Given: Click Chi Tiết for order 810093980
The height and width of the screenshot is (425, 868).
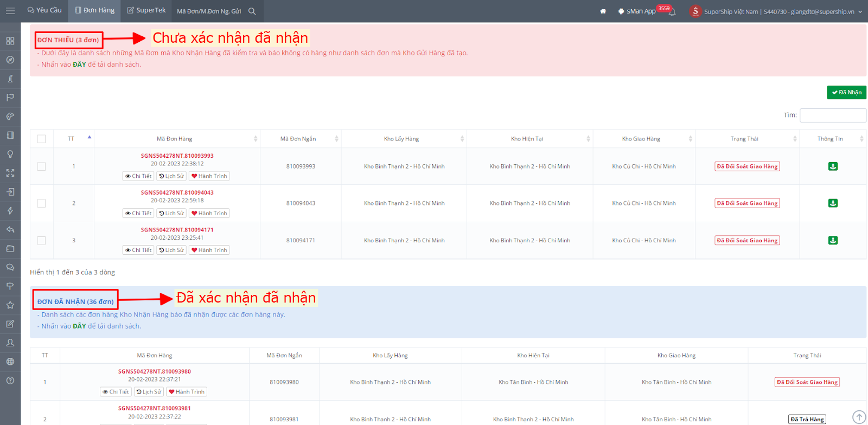Looking at the screenshot, I should pos(116,392).
